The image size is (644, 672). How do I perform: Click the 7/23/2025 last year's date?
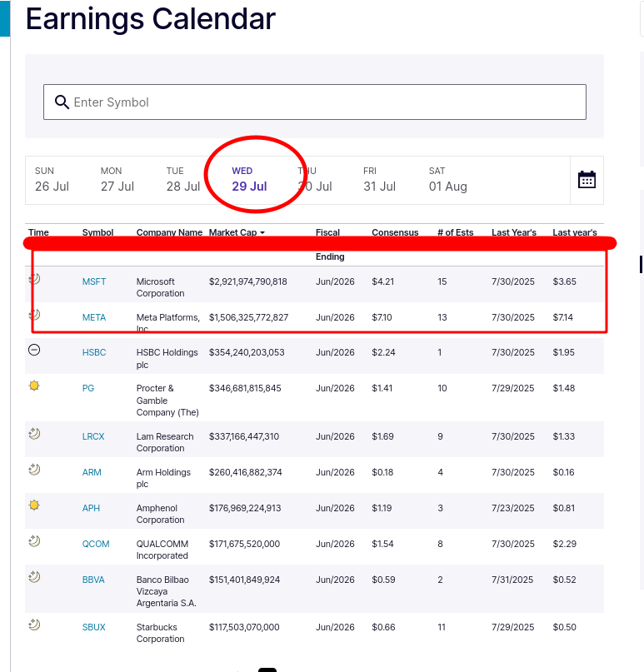click(x=513, y=508)
